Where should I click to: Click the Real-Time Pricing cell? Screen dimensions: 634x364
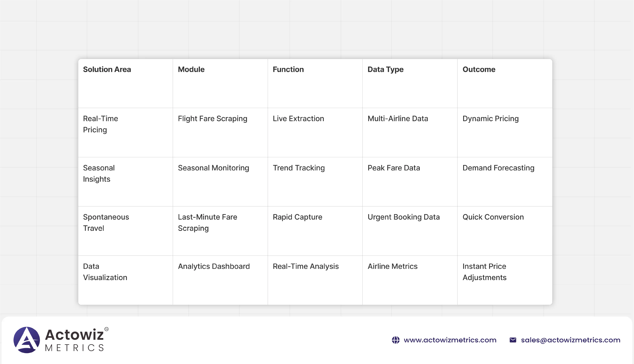click(x=100, y=124)
